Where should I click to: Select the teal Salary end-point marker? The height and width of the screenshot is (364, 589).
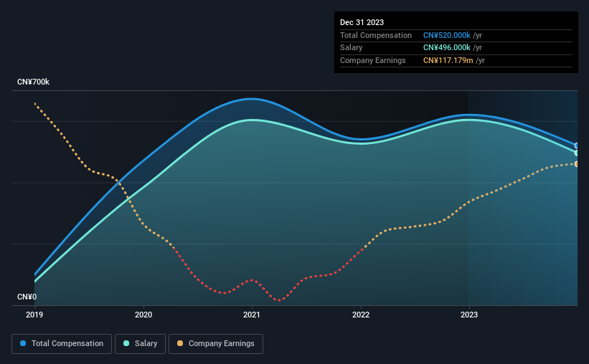tap(577, 153)
